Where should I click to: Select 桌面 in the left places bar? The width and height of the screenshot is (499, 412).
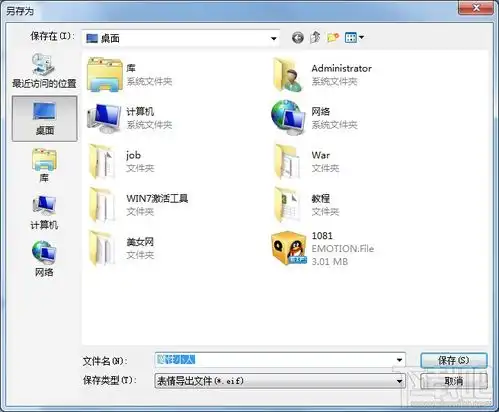44,119
